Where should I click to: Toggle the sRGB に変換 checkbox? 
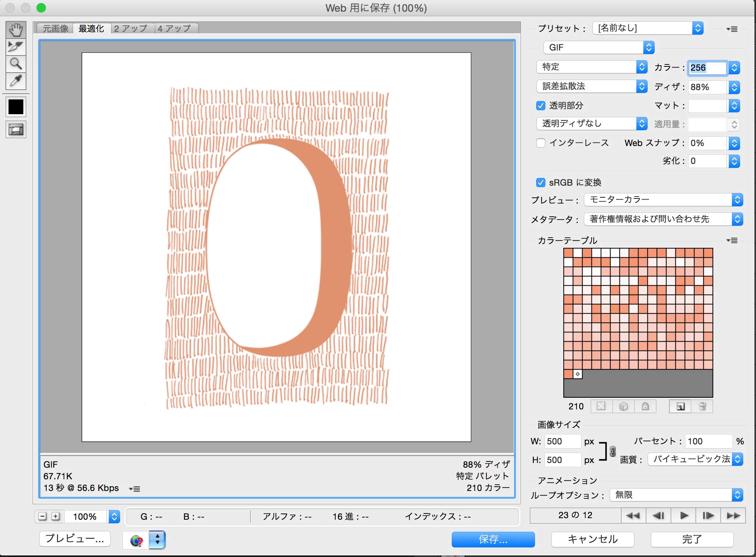[x=540, y=183]
